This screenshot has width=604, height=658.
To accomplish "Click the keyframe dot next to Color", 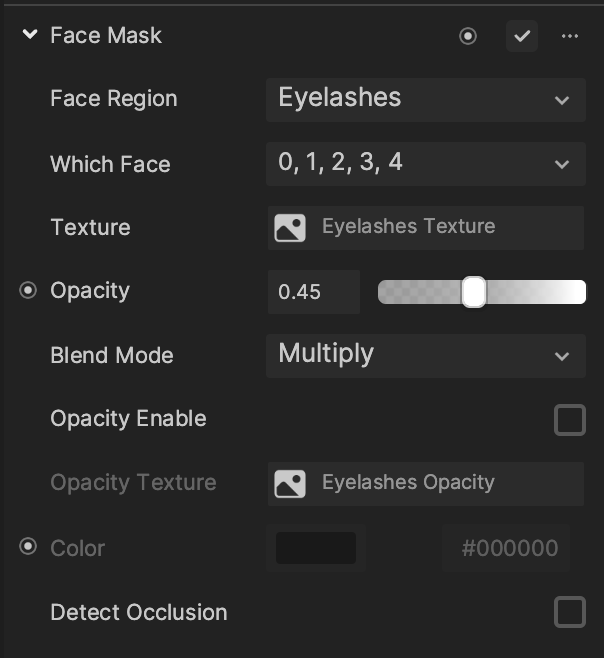I will pyautogui.click(x=28, y=546).
